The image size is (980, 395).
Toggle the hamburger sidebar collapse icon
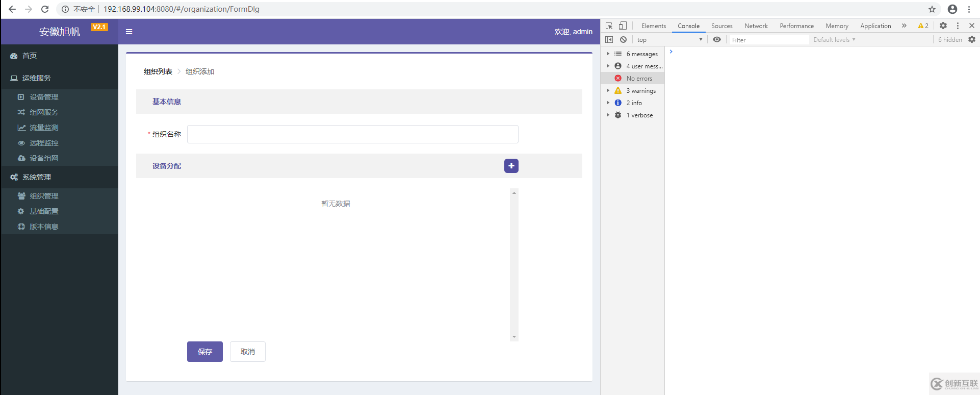[x=129, y=32]
